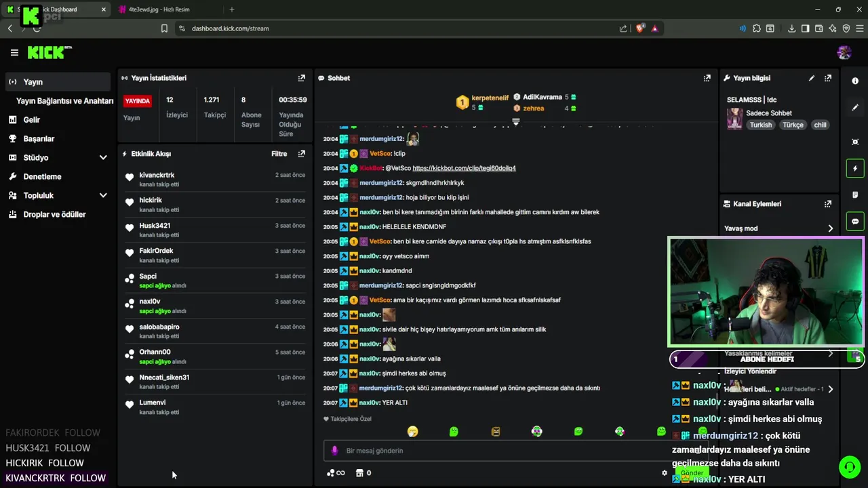The height and width of the screenshot is (488, 868).
Task: Open browser extensions puzzle icon
Action: [755, 28]
